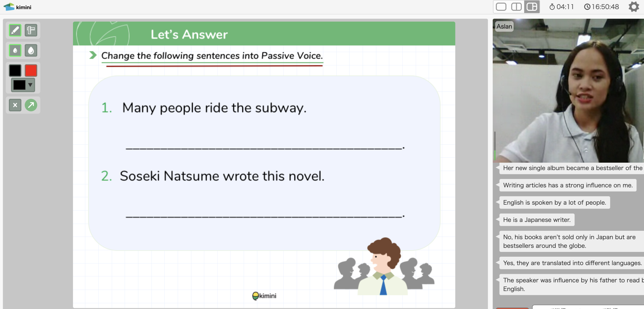Pick the red color swatch
Image resolution: width=644 pixels, height=309 pixels.
[x=31, y=70]
